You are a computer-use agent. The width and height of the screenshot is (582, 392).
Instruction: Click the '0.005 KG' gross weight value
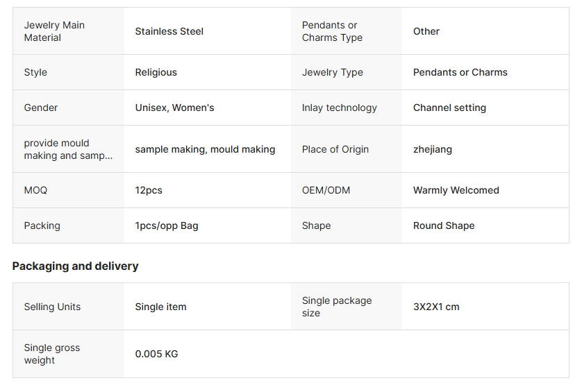click(156, 354)
